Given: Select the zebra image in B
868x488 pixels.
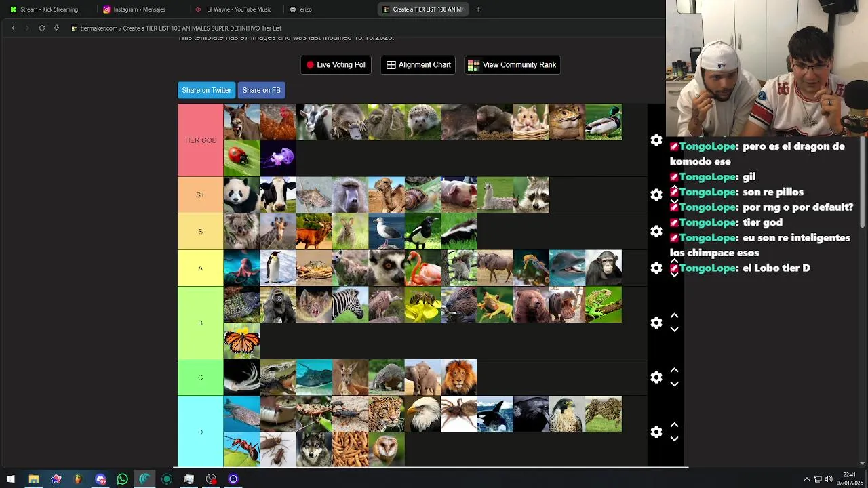Looking at the screenshot, I should (x=350, y=304).
